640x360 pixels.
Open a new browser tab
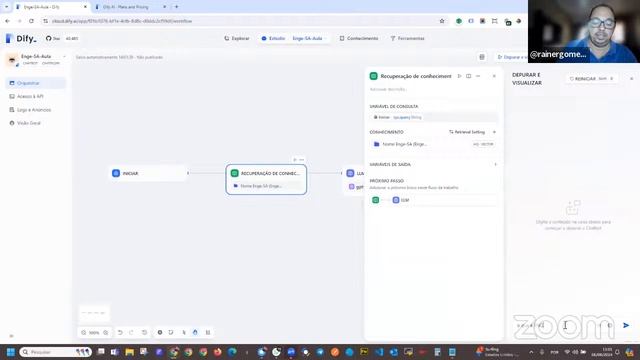(177, 7)
